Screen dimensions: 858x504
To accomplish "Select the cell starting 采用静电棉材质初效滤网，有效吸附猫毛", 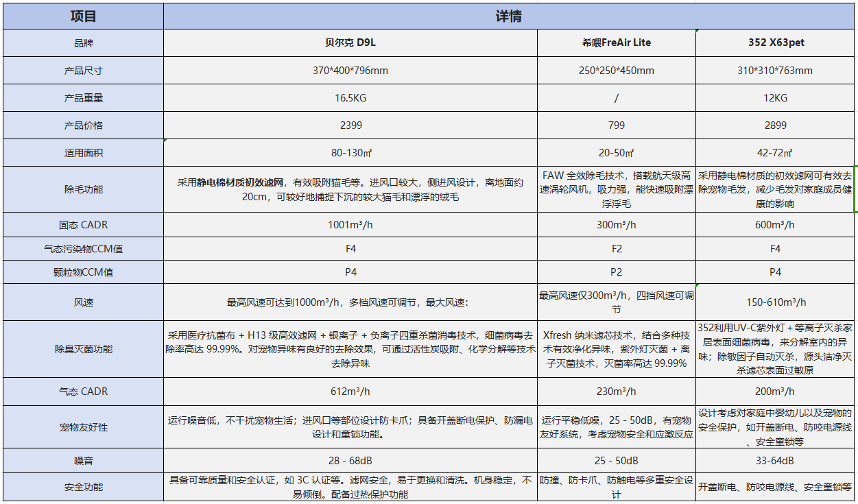I will tap(350, 189).
